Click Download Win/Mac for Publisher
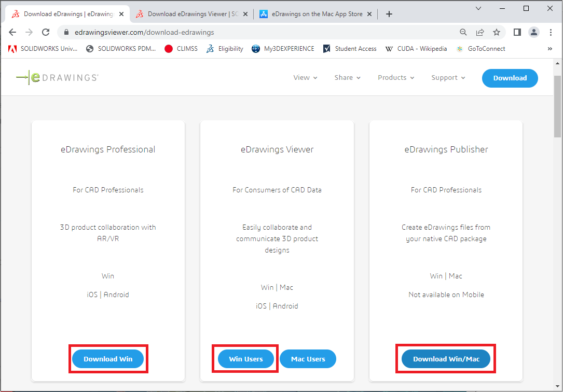 tap(446, 359)
